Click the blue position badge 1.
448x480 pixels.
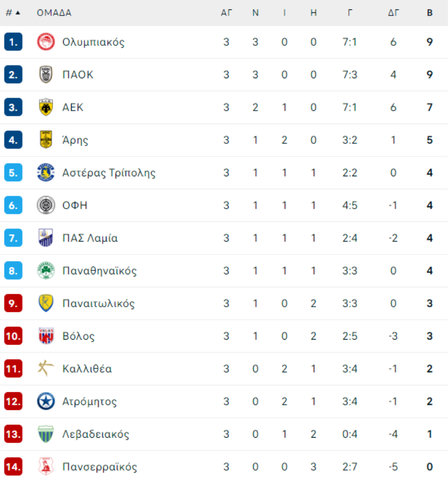point(13,42)
